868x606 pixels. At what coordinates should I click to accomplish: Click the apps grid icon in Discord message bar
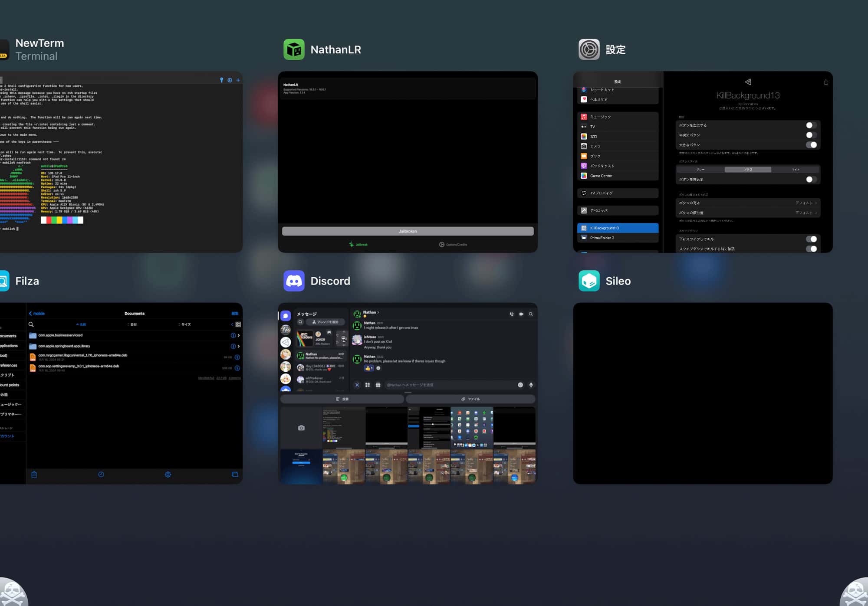[x=368, y=385]
